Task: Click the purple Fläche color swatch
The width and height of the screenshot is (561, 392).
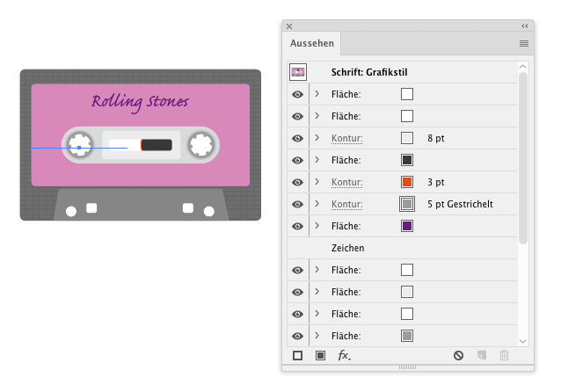Action: 407,226
